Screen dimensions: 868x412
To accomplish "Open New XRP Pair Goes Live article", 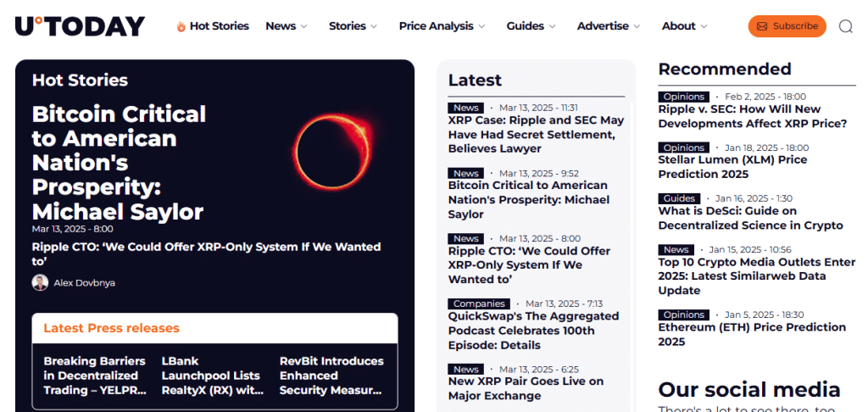I will point(526,389).
